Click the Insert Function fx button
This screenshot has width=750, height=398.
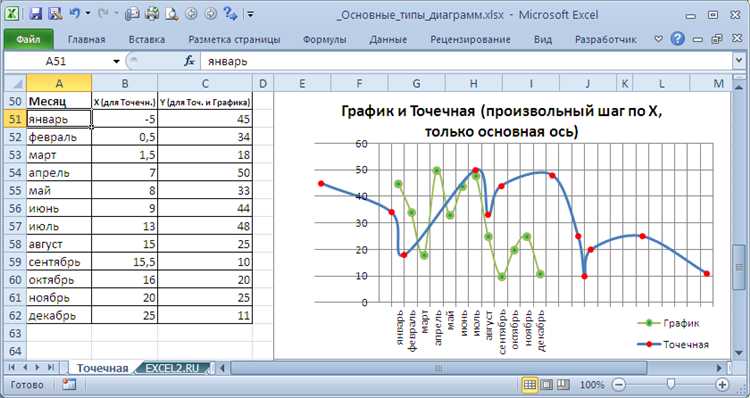189,61
